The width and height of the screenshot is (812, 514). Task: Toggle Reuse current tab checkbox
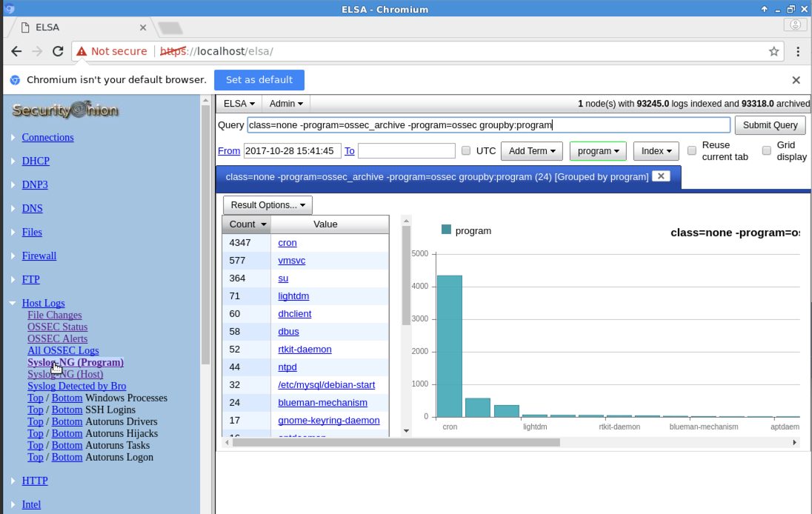(x=691, y=151)
